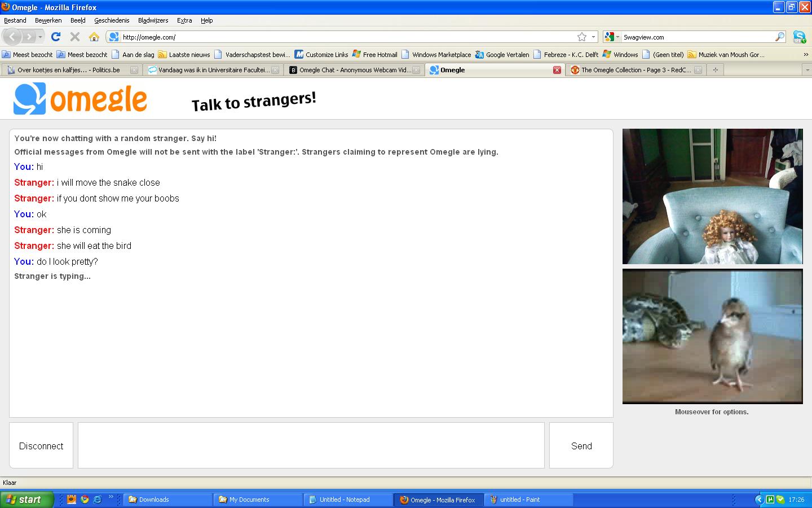Click the doll webcam video
The image size is (812, 508).
pos(712,196)
